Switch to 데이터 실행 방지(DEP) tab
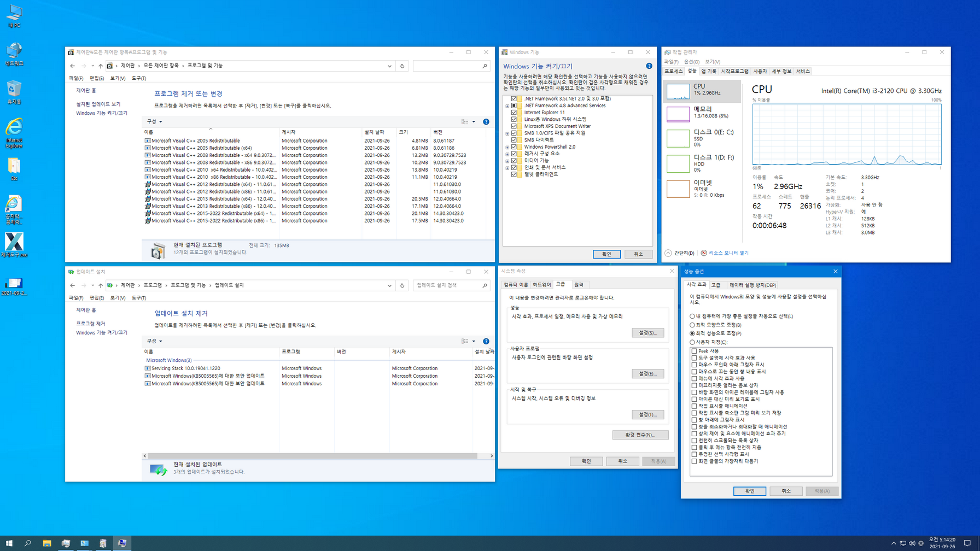 pyautogui.click(x=753, y=285)
